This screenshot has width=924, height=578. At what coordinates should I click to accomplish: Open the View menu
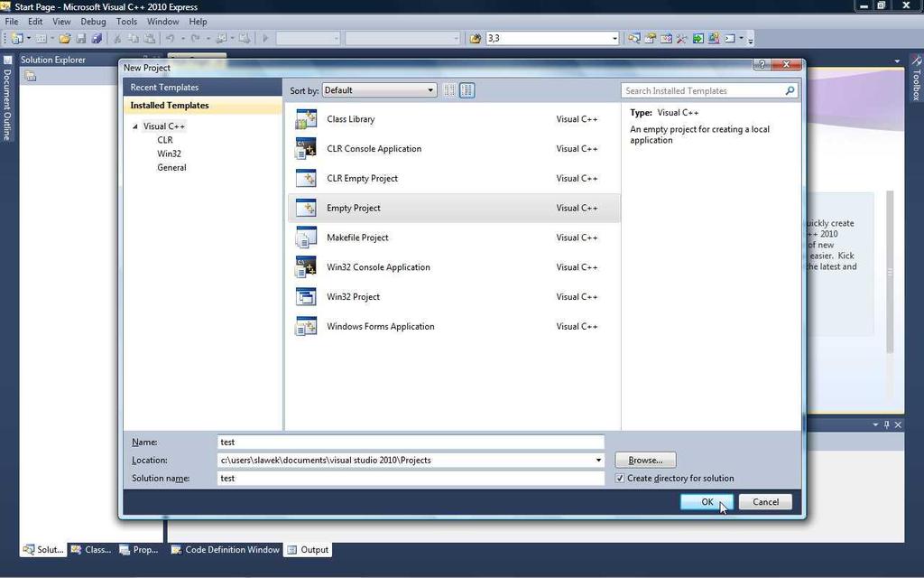point(61,22)
